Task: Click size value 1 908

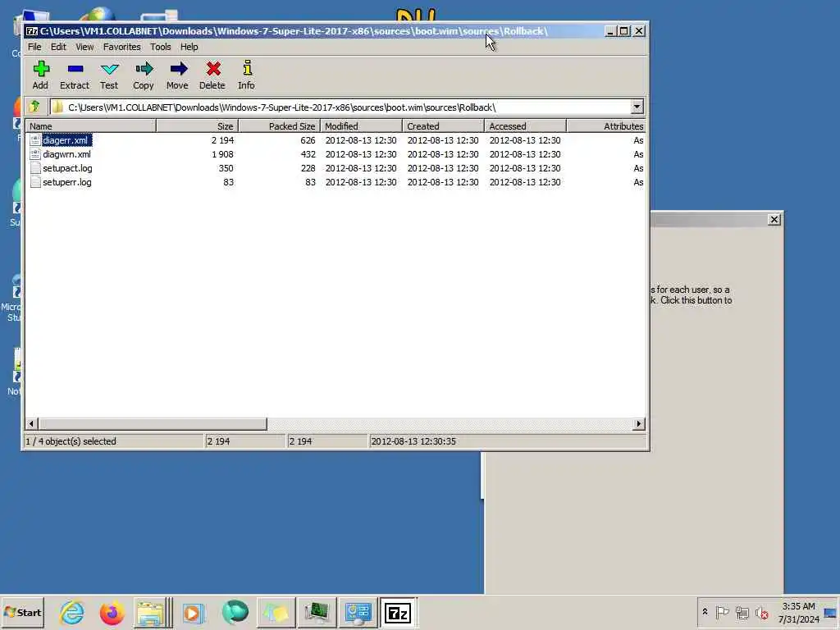Action: click(x=222, y=154)
